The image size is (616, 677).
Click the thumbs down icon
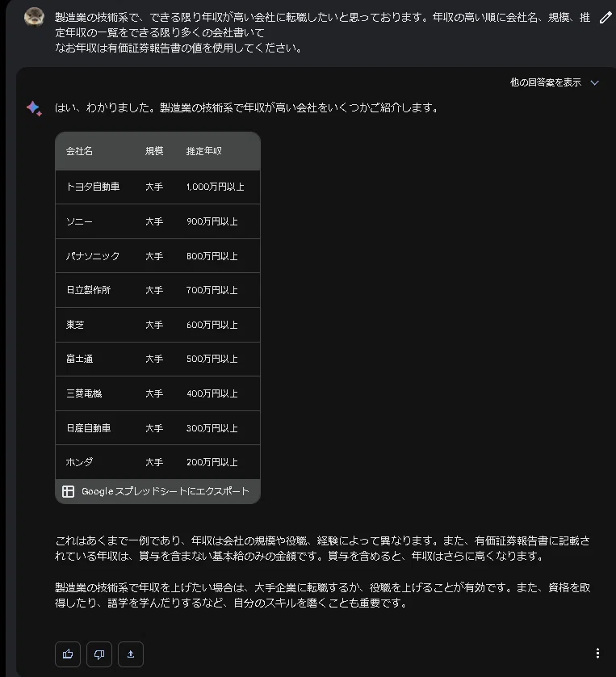click(99, 654)
